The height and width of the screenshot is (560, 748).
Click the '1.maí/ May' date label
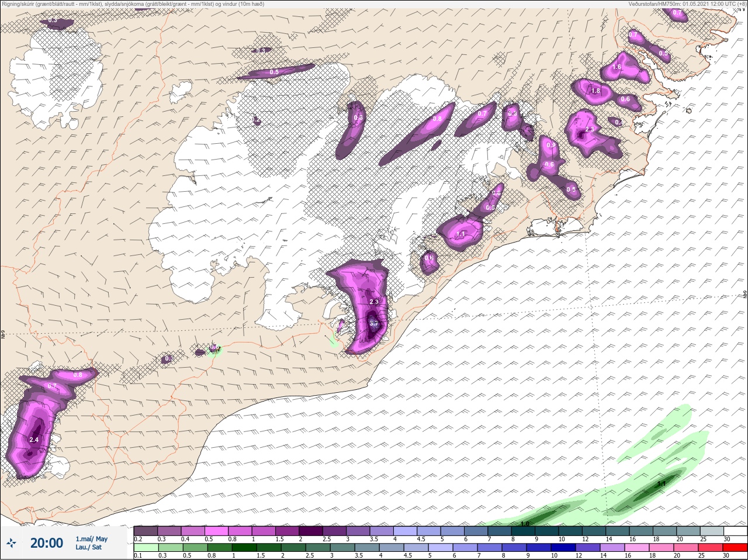click(x=91, y=539)
